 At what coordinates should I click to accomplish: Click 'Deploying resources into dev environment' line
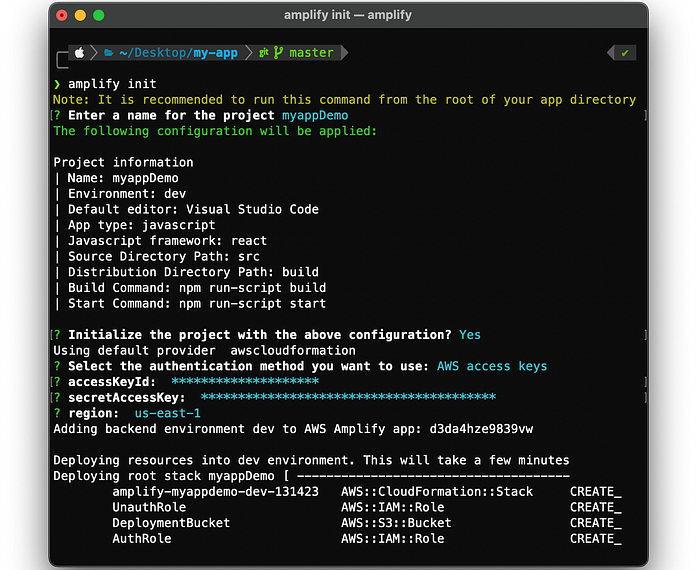[x=311, y=460]
